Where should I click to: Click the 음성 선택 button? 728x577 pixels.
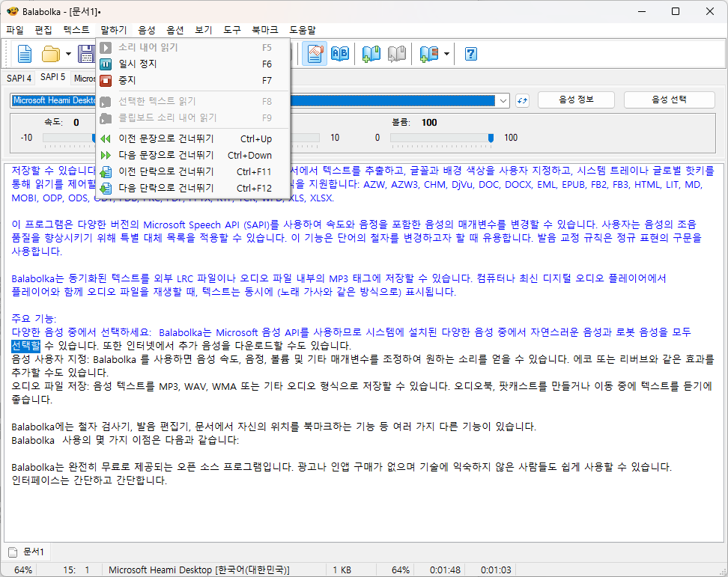coord(669,100)
